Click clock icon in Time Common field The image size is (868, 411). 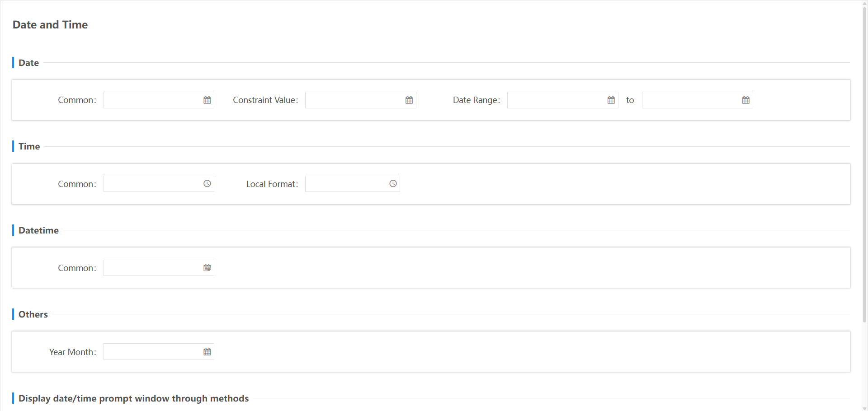(x=207, y=184)
